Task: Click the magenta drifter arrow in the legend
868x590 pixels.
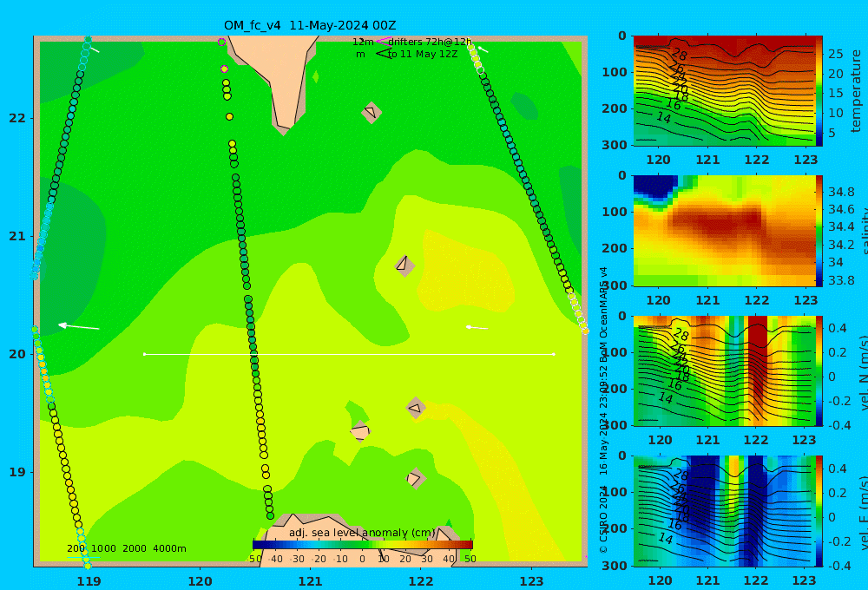Action: (x=383, y=41)
